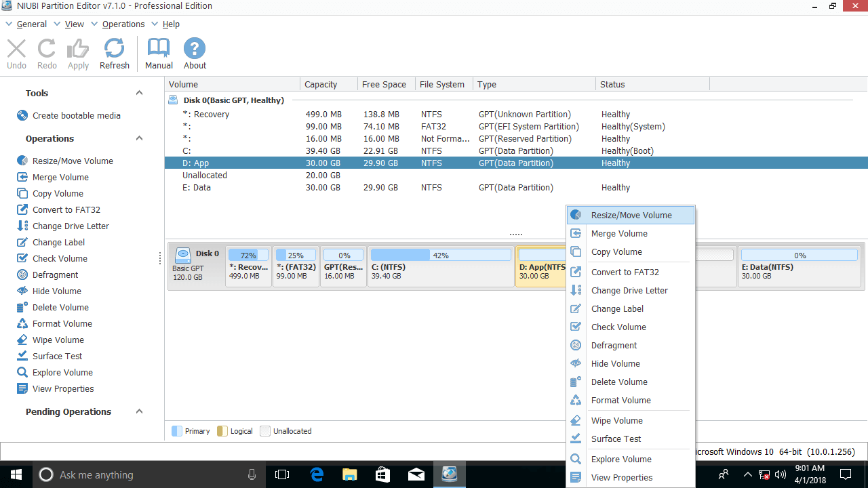Image resolution: width=868 pixels, height=488 pixels.
Task: Choose Convert to FAT32 in the sidebar
Action: [x=58, y=209]
